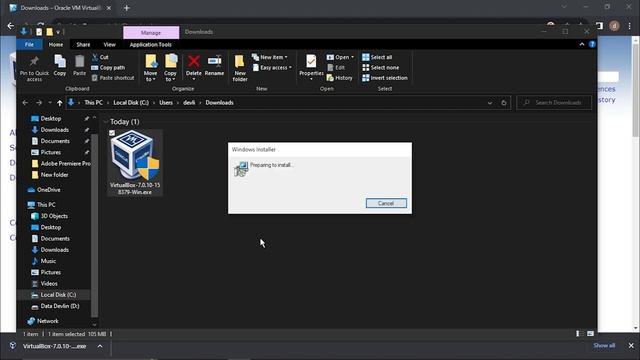640x360 pixels.
Task: Create a New folder from ribbon
Action: pyautogui.click(x=240, y=68)
